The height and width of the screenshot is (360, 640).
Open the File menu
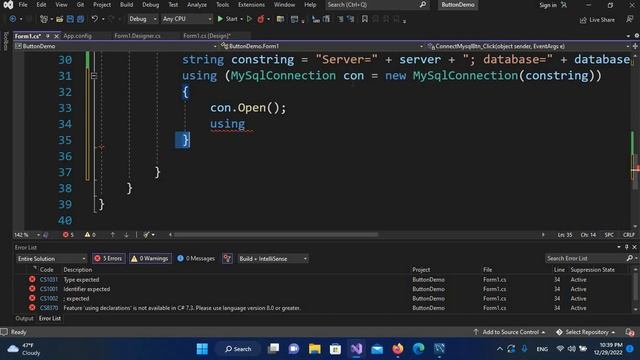click(x=23, y=5)
